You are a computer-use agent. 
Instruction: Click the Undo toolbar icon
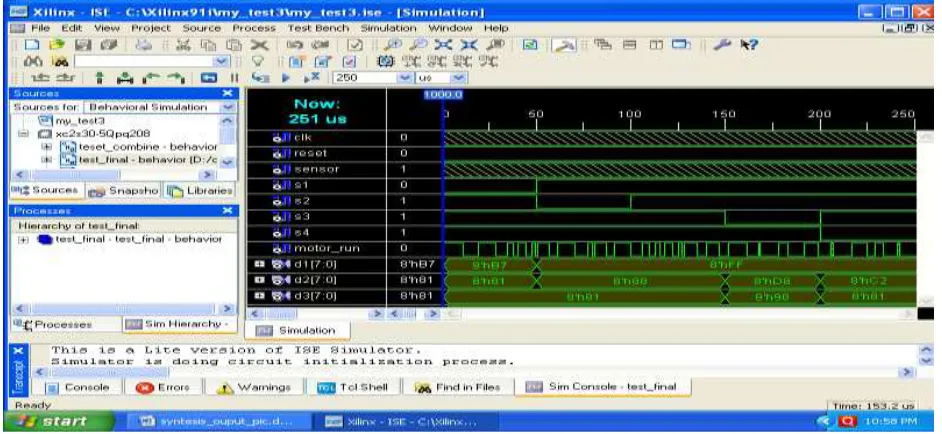pos(294,44)
